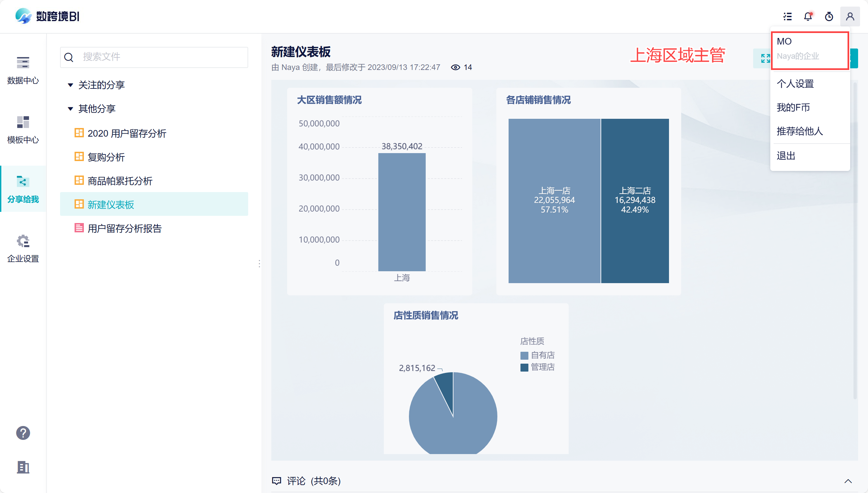Screen dimensions: 868x493
Task: Select 个人设置 from user menu
Action: (x=795, y=83)
